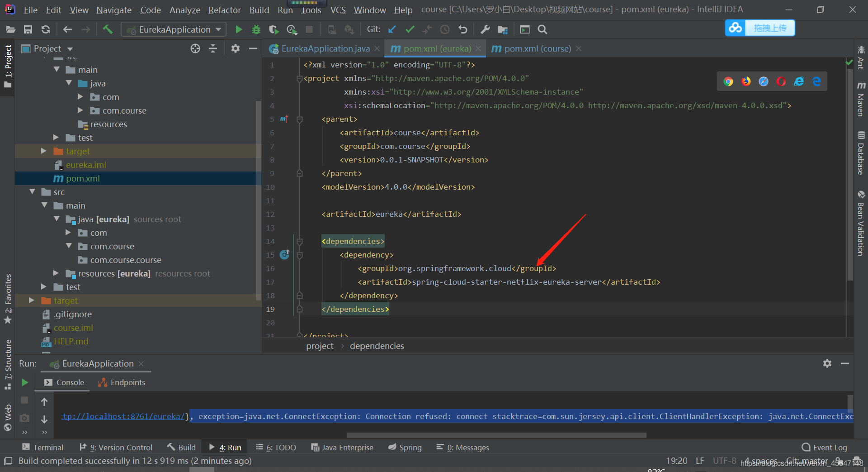Viewport: 868px width, 472px height.
Task: Debug EurekaApplication with bug icon
Action: coord(256,29)
